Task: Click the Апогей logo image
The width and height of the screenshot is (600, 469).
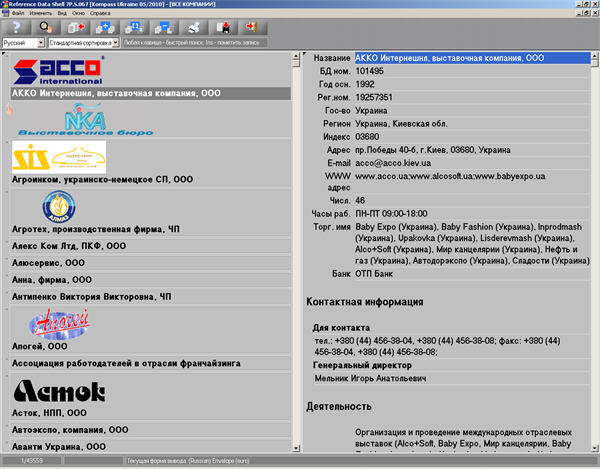Action: tap(59, 324)
